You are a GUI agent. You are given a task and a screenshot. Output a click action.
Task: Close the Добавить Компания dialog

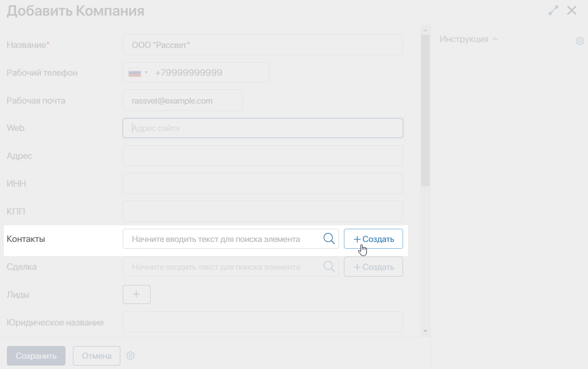pos(571,11)
